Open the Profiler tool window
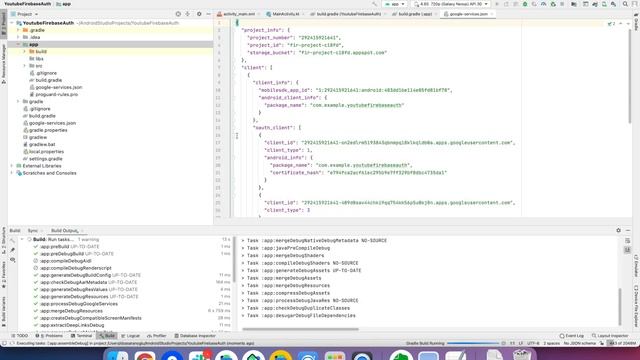 tap(156, 336)
